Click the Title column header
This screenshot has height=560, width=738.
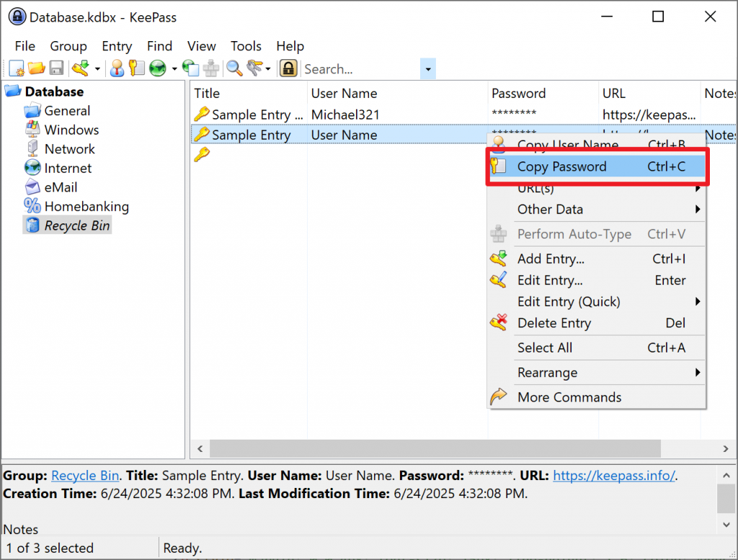tap(249, 93)
